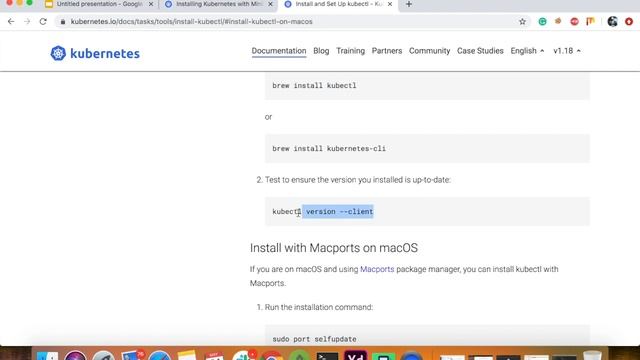Click the Kubernetes logo in the header
The width and height of the screenshot is (640, 360).
coord(95,53)
